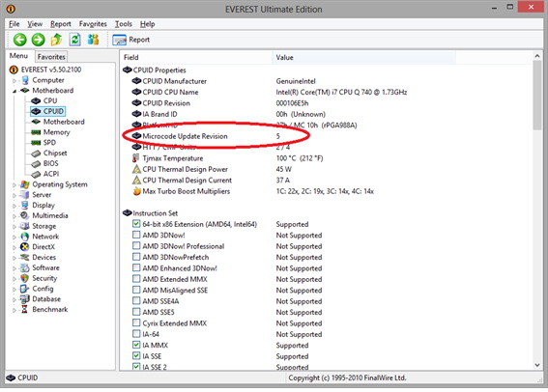The image size is (548, 392).
Task: Select the Memory module icon
Action: tap(36, 132)
